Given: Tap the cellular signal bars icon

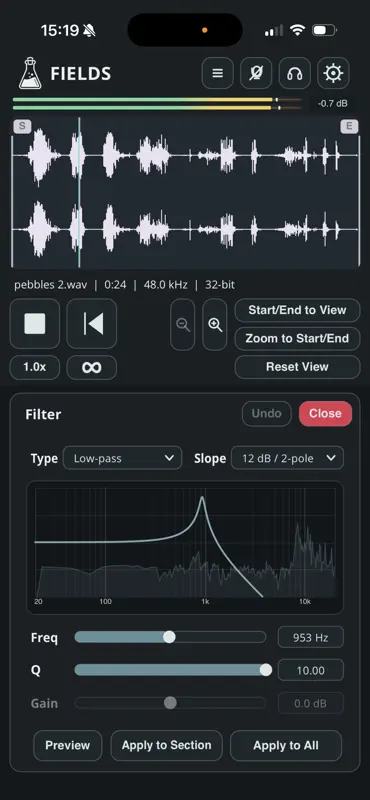Looking at the screenshot, I should point(274,31).
